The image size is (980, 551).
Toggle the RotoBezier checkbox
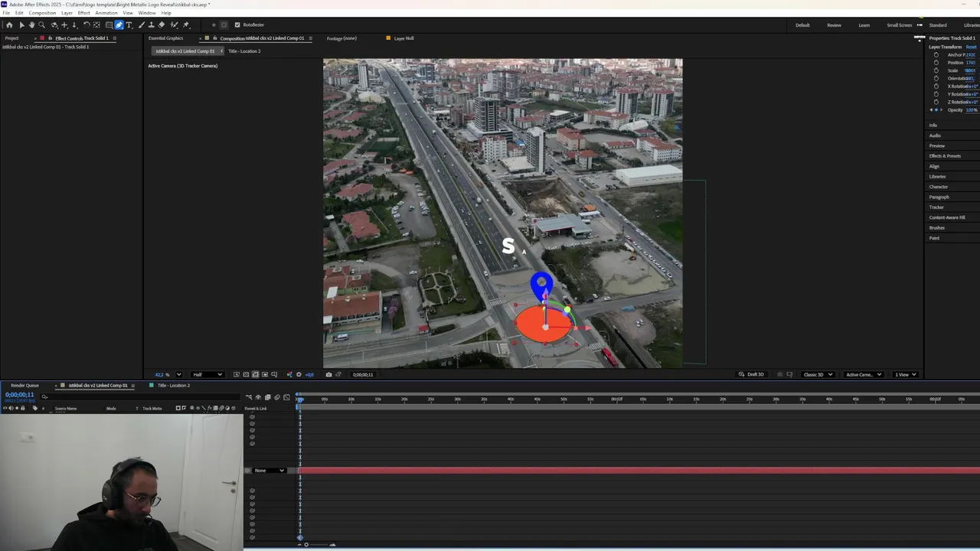tap(237, 25)
